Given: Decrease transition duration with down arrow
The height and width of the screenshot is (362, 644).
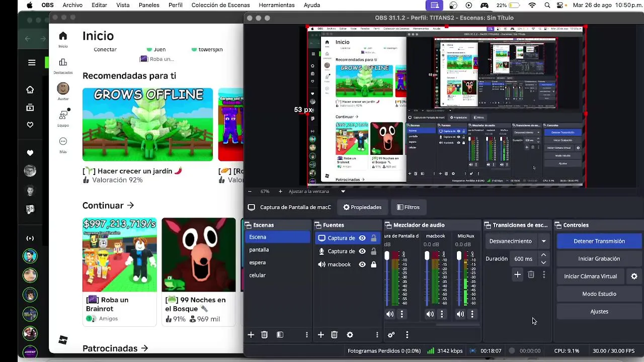Looking at the screenshot, I should click(543, 262).
